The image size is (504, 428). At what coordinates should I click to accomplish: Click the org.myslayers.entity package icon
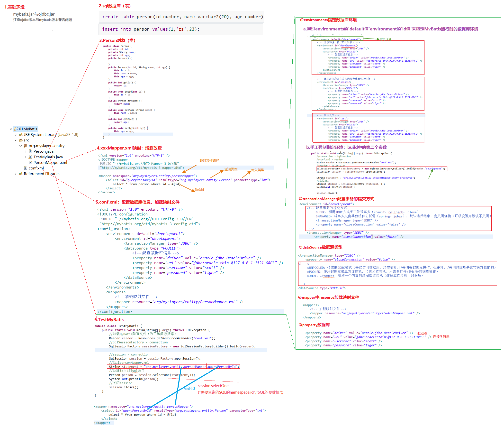25,146
